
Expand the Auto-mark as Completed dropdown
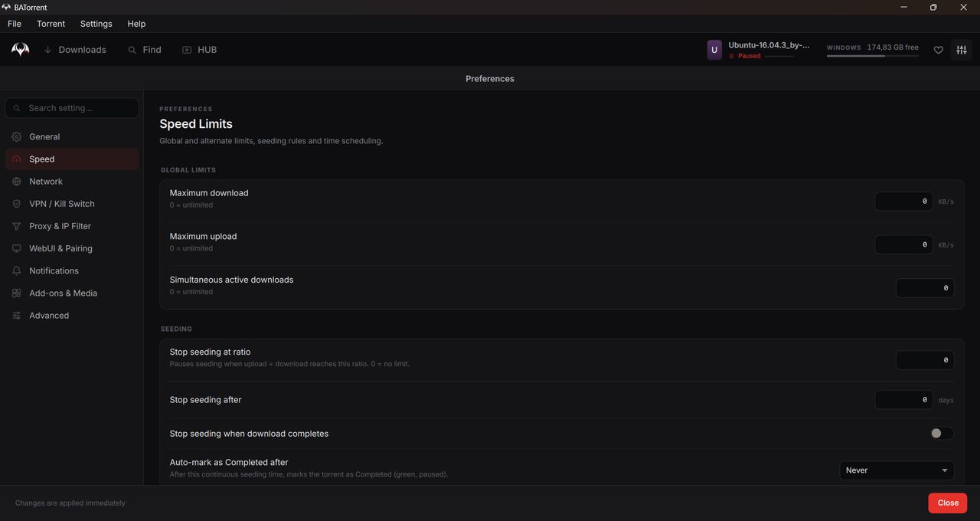(x=897, y=470)
